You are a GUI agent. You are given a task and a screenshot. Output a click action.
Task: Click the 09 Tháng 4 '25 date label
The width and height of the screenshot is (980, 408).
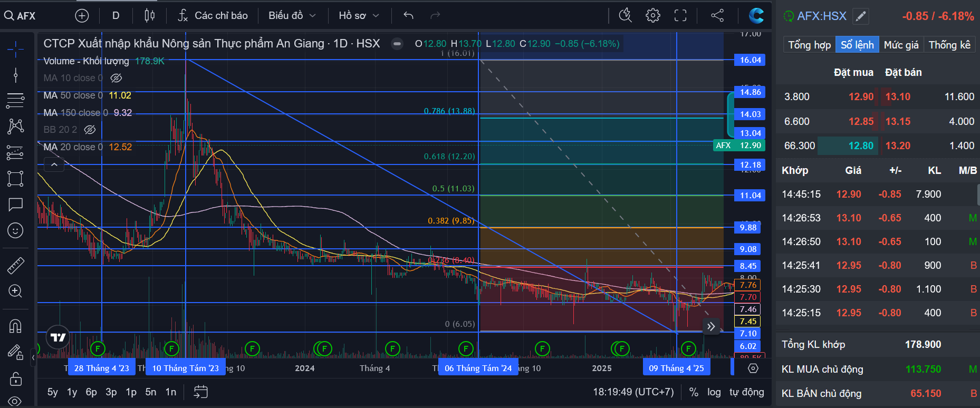[676, 368]
